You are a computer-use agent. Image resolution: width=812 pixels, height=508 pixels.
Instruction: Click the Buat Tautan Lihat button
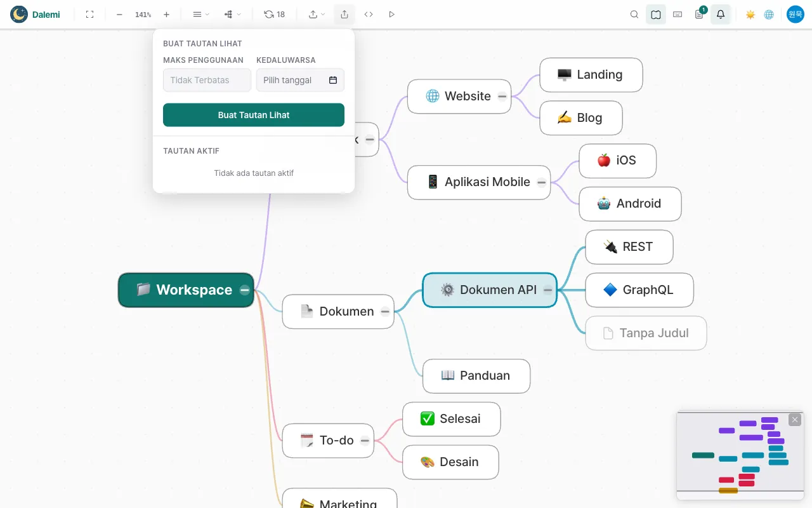point(254,115)
